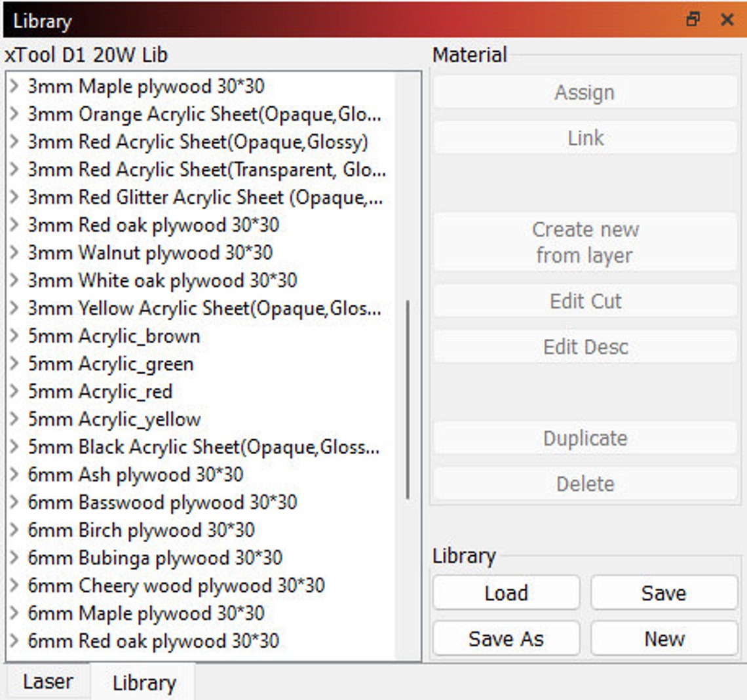Create a New library
747x700 pixels.
point(662,638)
